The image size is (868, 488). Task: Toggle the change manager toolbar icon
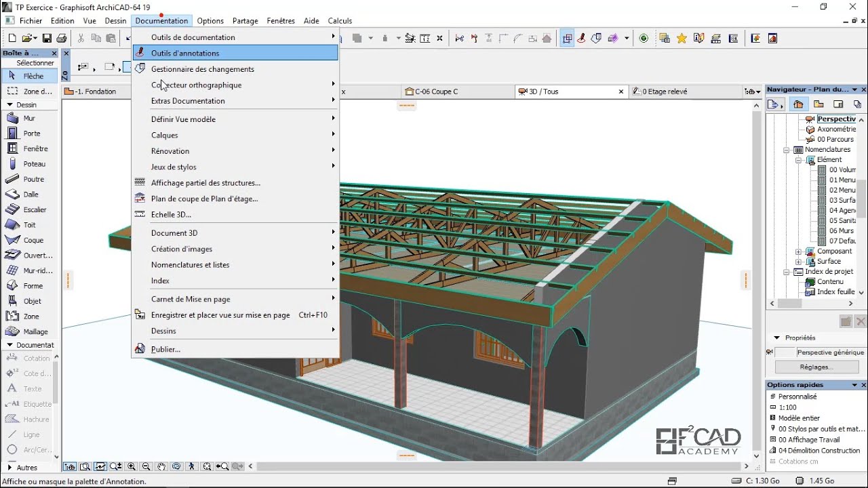[597, 39]
